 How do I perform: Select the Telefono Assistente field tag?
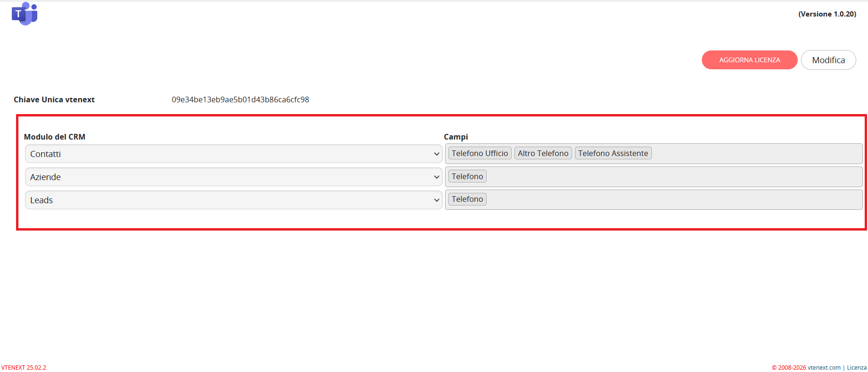(613, 153)
